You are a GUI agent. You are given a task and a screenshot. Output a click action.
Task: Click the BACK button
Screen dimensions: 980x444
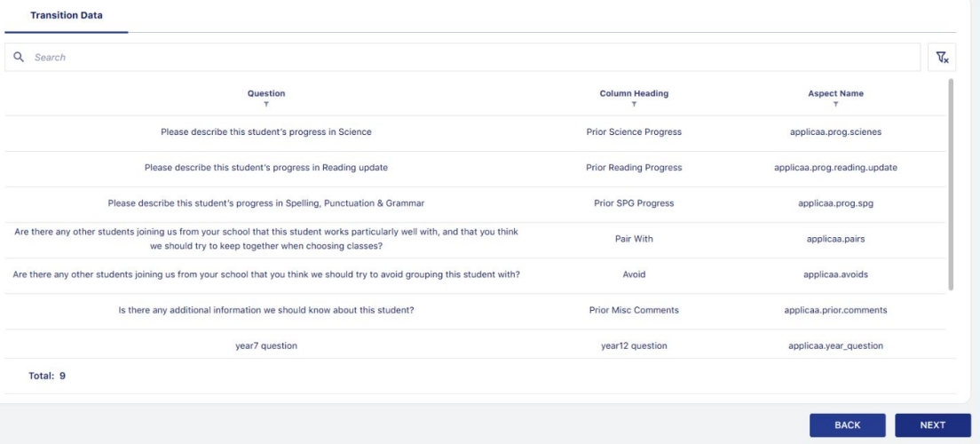click(x=848, y=425)
